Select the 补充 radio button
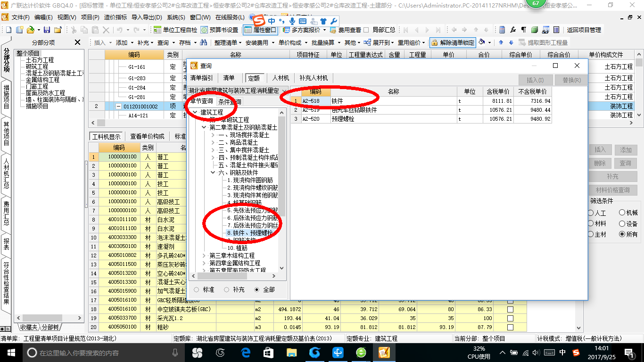Viewport: 644px width, 362px height. (227, 289)
